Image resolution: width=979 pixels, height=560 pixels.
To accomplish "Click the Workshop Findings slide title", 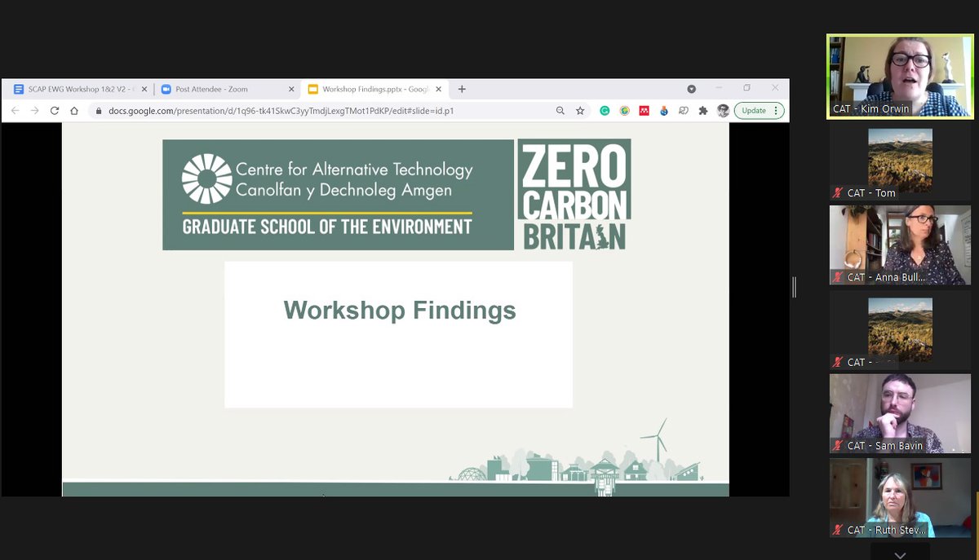I will pyautogui.click(x=400, y=311).
